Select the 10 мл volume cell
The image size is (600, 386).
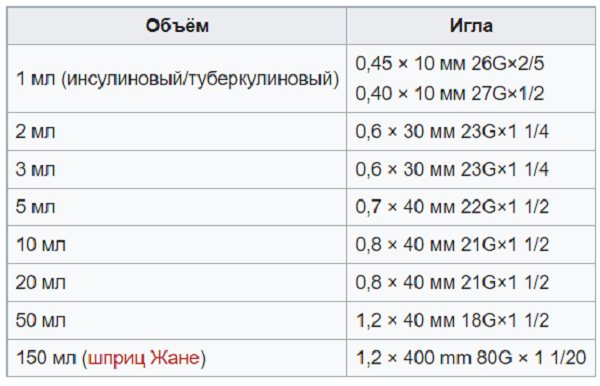click(x=177, y=244)
